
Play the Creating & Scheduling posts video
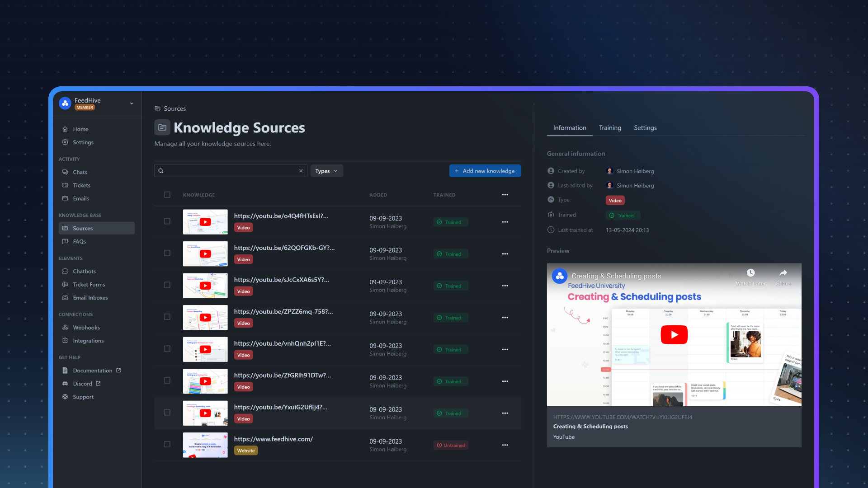pos(674,335)
